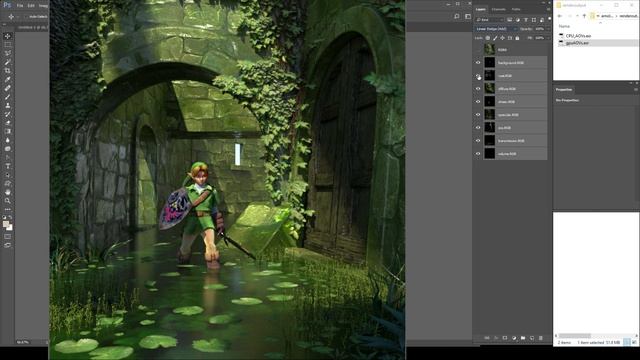Open the workspace switcher icon
This screenshot has width=640, height=360.
(468, 16)
